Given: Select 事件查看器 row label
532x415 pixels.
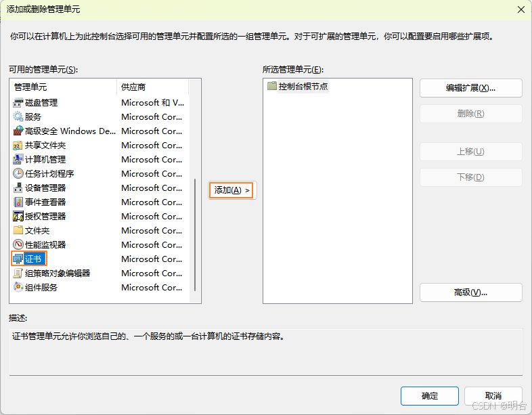Looking at the screenshot, I should 45,202.
